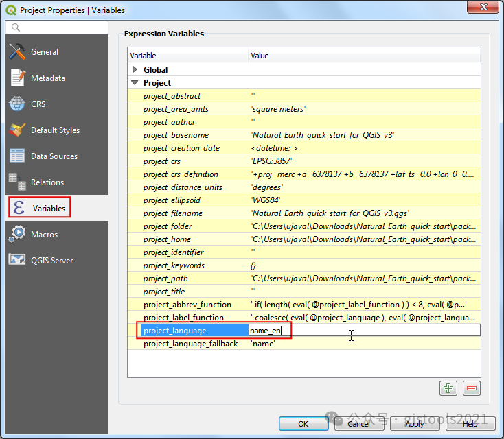Image resolution: width=504 pixels, height=439 pixels.
Task: Select the project_label_function variable
Action: 183,318
